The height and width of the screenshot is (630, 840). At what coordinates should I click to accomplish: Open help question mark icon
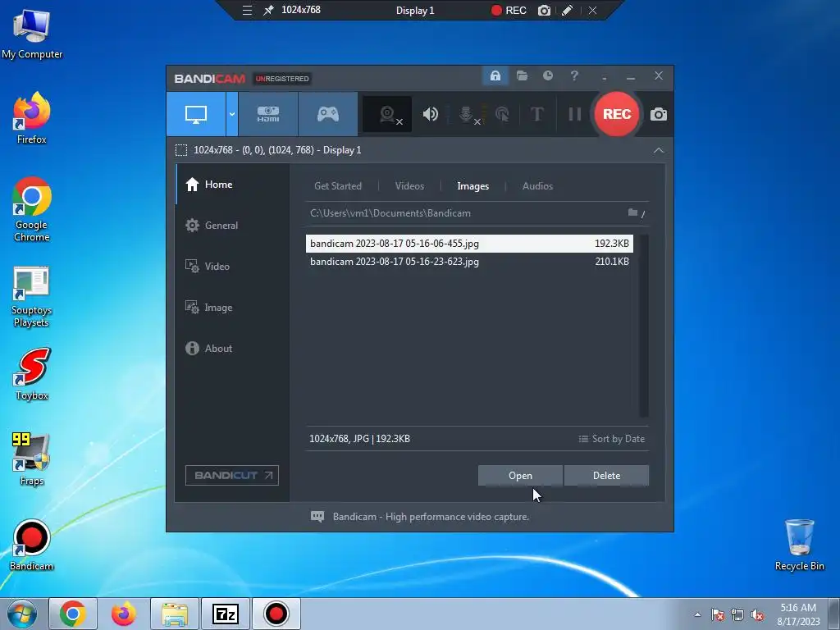point(574,76)
